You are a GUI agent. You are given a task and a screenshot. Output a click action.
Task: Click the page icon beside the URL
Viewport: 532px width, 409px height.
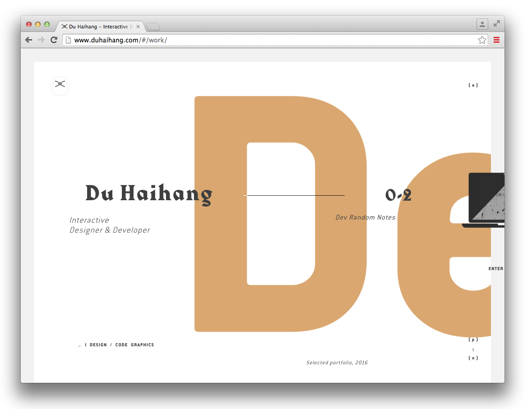coord(69,40)
